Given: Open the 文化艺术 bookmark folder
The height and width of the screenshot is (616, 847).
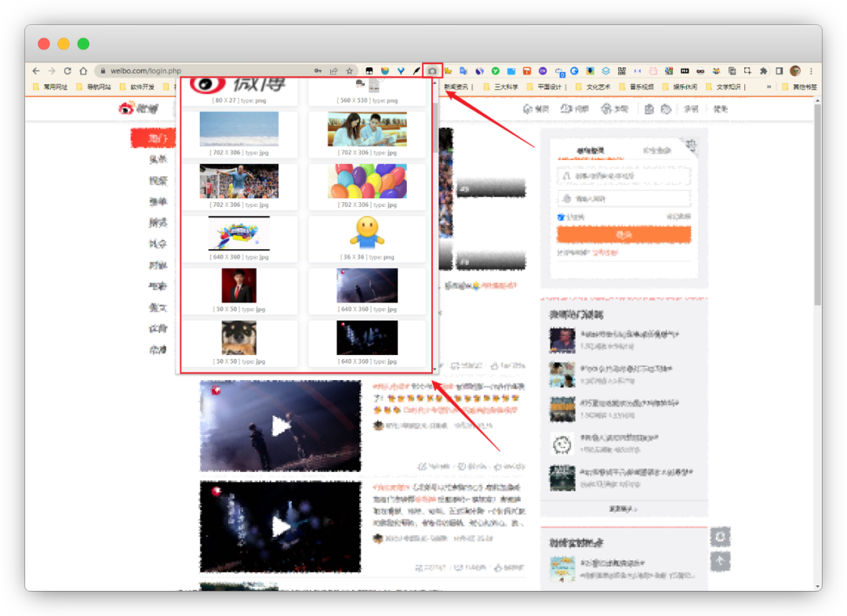Looking at the screenshot, I should (x=593, y=86).
